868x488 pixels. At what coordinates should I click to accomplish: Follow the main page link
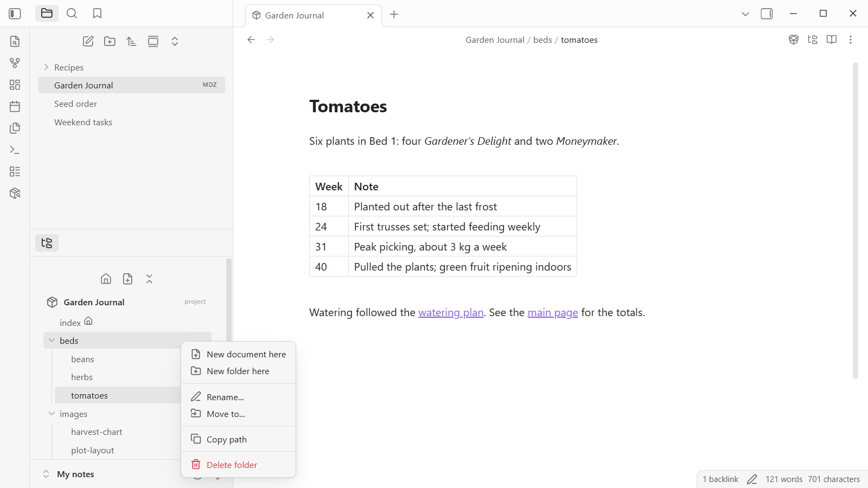pos(553,312)
